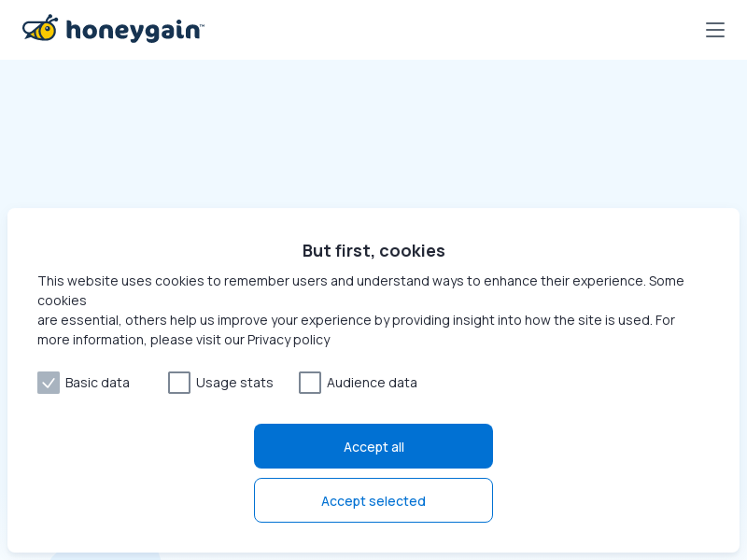Toggle the Basic data checkbox
Viewport: 747px width, 560px height.
click(49, 383)
